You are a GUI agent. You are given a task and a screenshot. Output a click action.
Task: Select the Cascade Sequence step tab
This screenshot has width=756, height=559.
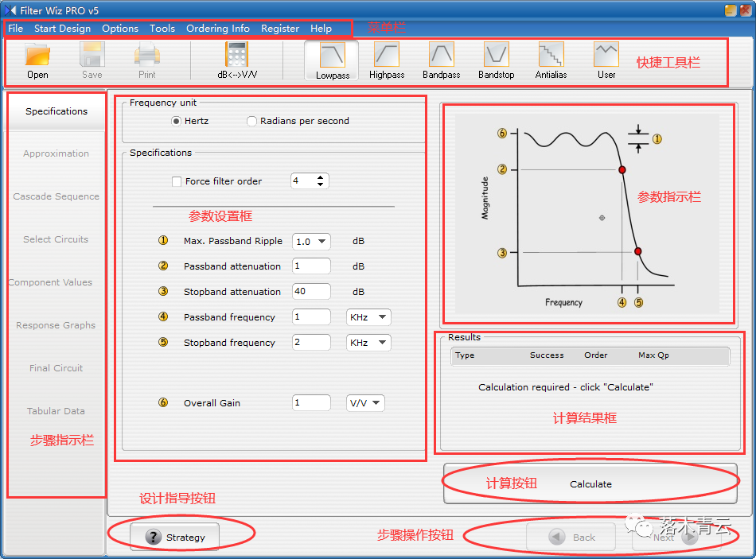tap(57, 196)
